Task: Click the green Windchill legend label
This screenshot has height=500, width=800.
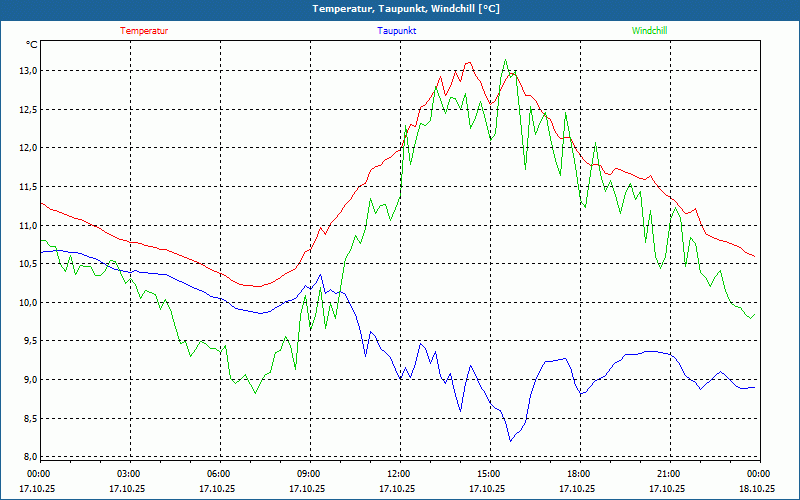Action: [649, 30]
